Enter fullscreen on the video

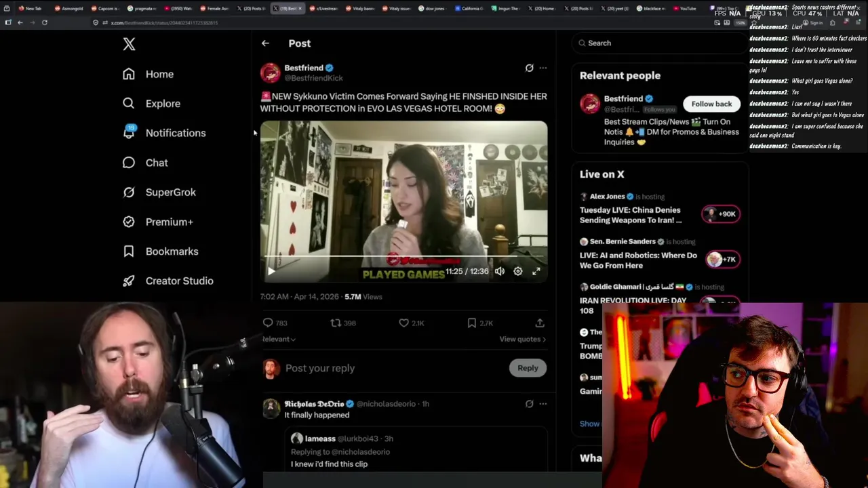click(x=536, y=271)
